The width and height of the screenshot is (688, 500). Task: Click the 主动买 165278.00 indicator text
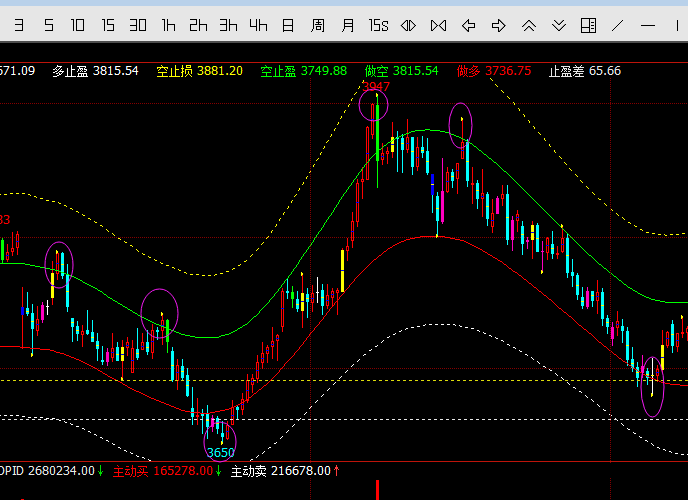coord(160,470)
